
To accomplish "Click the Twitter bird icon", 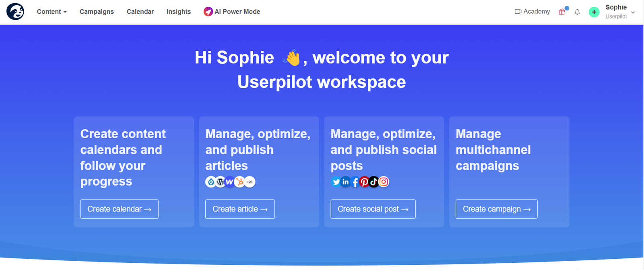I will [x=336, y=182].
